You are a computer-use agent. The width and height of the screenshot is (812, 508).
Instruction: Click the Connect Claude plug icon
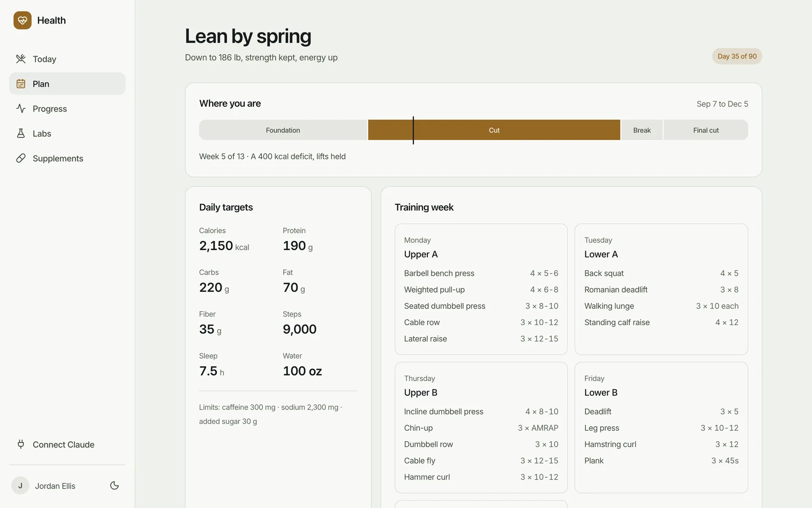click(21, 444)
